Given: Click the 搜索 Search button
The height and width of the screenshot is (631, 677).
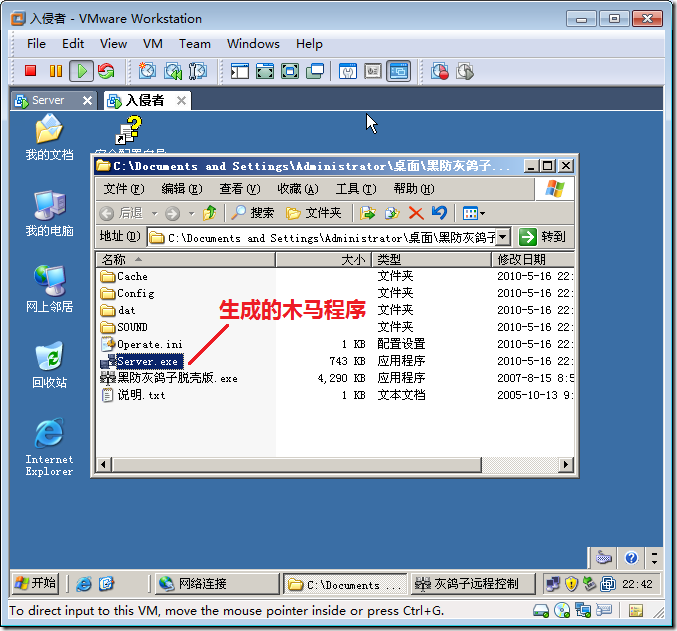Looking at the screenshot, I should click(x=253, y=212).
